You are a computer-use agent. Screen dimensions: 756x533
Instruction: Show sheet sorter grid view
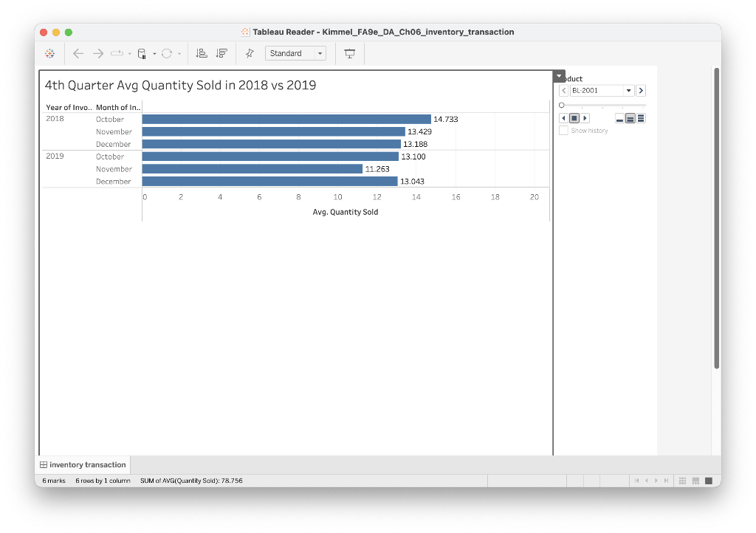tap(682, 481)
